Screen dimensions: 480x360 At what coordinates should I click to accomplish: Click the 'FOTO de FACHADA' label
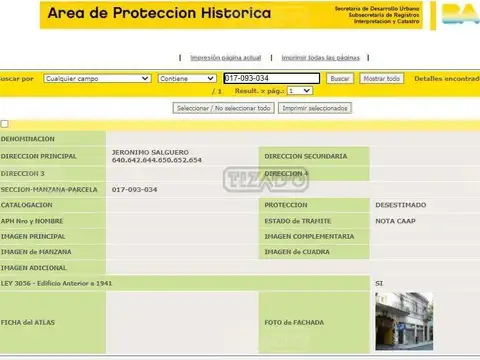[294, 322]
